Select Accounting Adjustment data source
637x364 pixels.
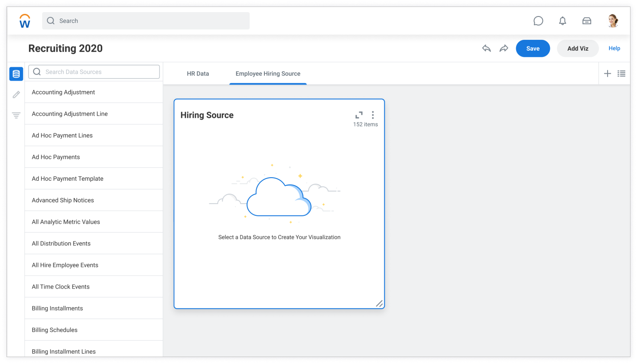(x=94, y=92)
